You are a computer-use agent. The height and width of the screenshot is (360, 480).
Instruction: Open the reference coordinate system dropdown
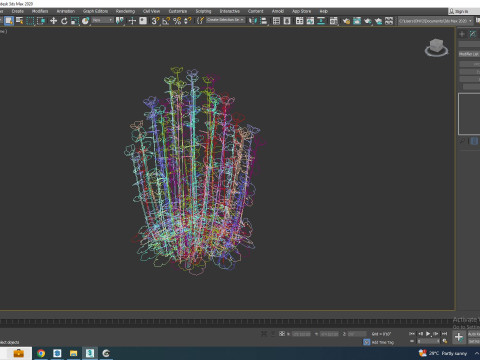point(103,20)
